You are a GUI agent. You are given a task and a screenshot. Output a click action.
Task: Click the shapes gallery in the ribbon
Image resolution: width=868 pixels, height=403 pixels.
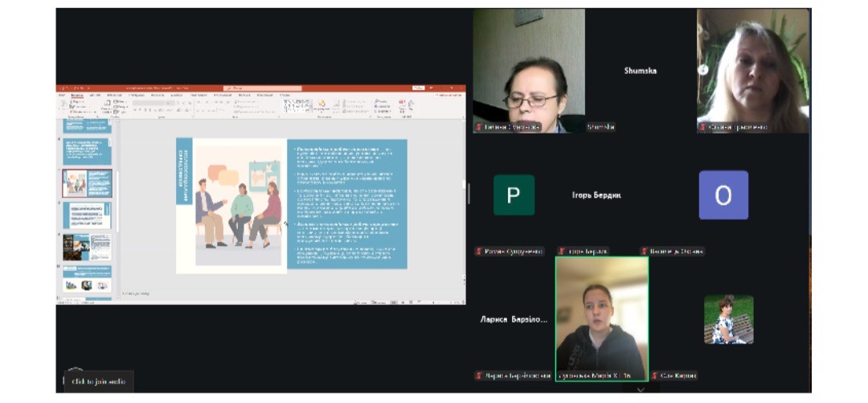(x=299, y=105)
